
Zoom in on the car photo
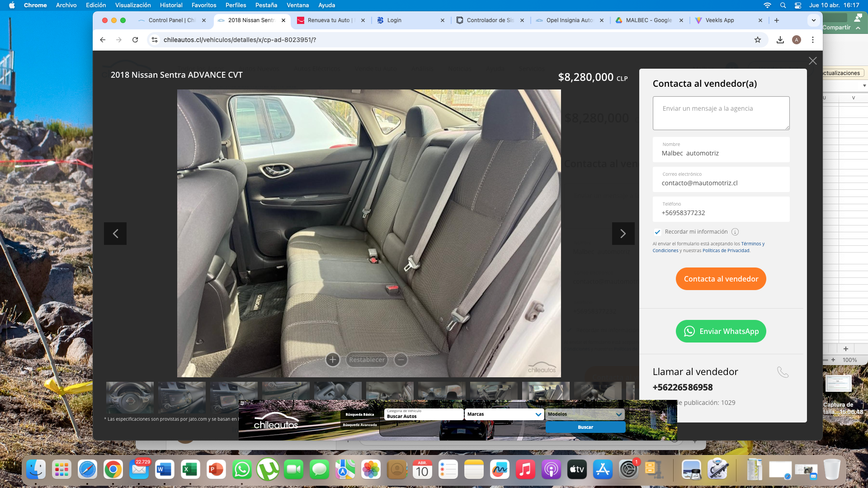(x=333, y=360)
